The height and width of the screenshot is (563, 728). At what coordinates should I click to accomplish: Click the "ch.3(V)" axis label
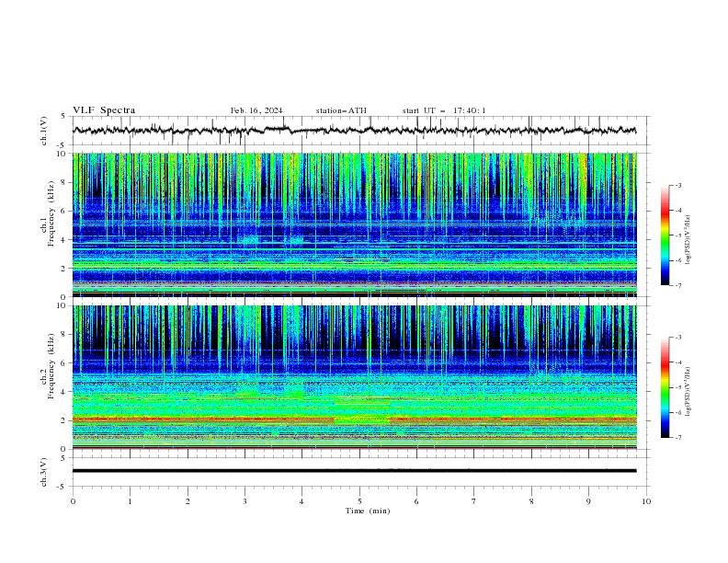44,472
